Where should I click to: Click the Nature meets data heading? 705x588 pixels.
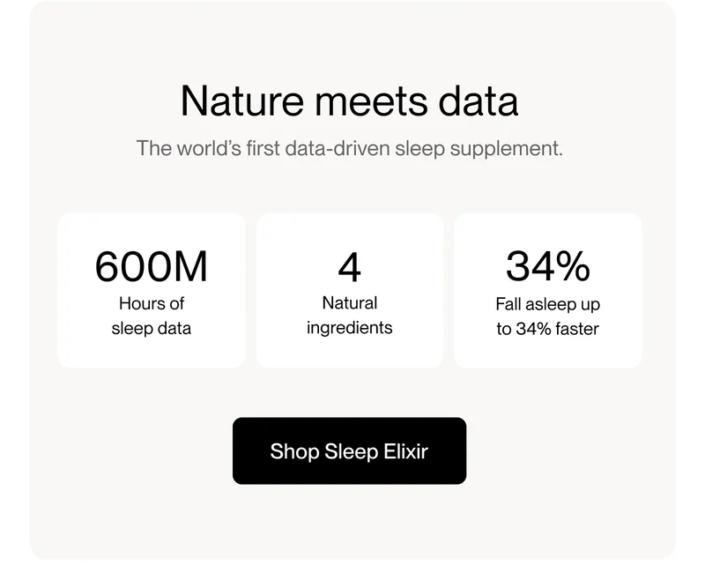tap(351, 100)
